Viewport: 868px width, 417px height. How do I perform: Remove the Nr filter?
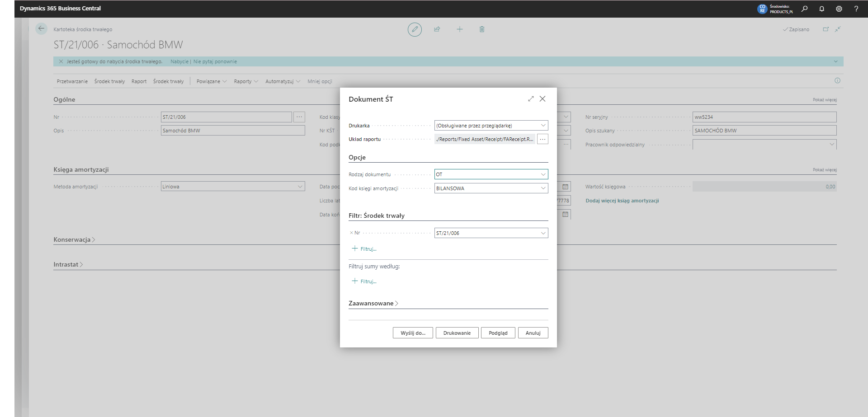click(x=351, y=233)
